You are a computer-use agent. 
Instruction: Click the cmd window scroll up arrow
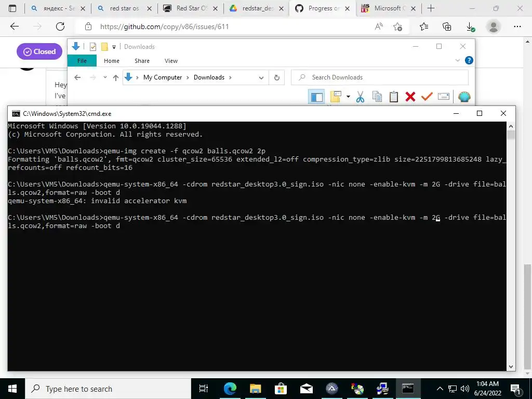pyautogui.click(x=511, y=126)
